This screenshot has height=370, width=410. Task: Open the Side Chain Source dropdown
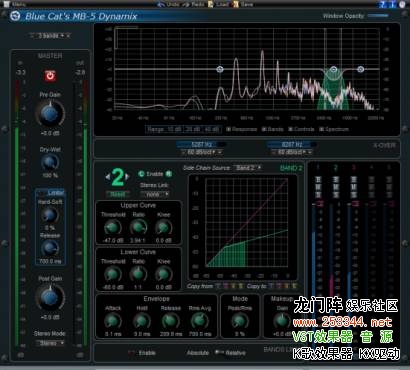(248, 168)
